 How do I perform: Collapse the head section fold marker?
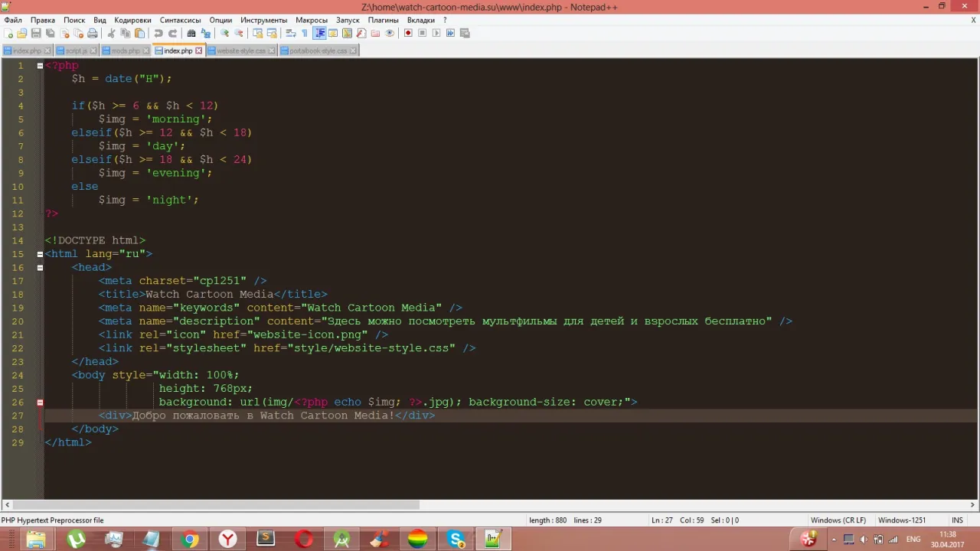(40, 267)
